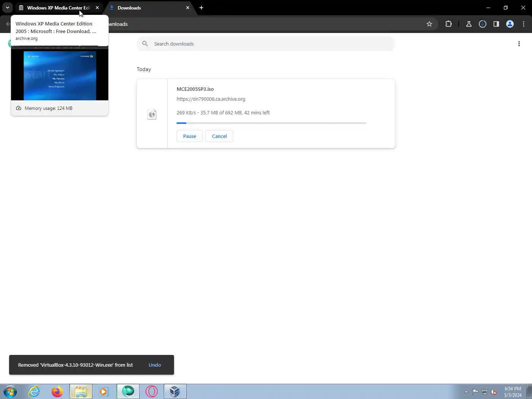Open VirtualBox cube icon in taskbar
The height and width of the screenshot is (399, 532).
(175, 391)
